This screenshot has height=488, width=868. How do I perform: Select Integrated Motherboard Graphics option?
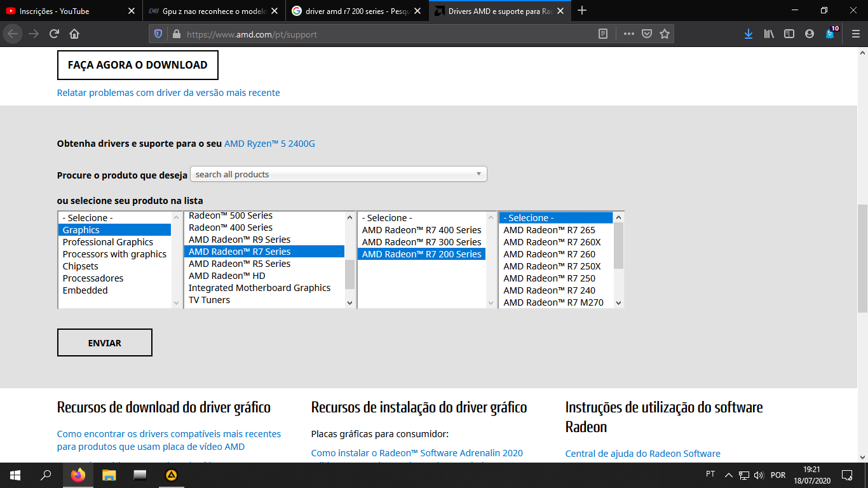264,288
